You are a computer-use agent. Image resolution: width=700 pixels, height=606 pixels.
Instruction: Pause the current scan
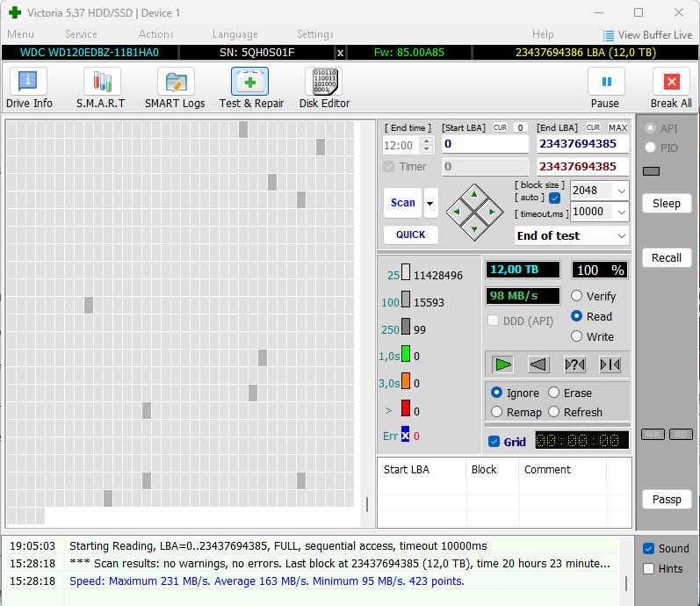pyautogui.click(x=605, y=89)
